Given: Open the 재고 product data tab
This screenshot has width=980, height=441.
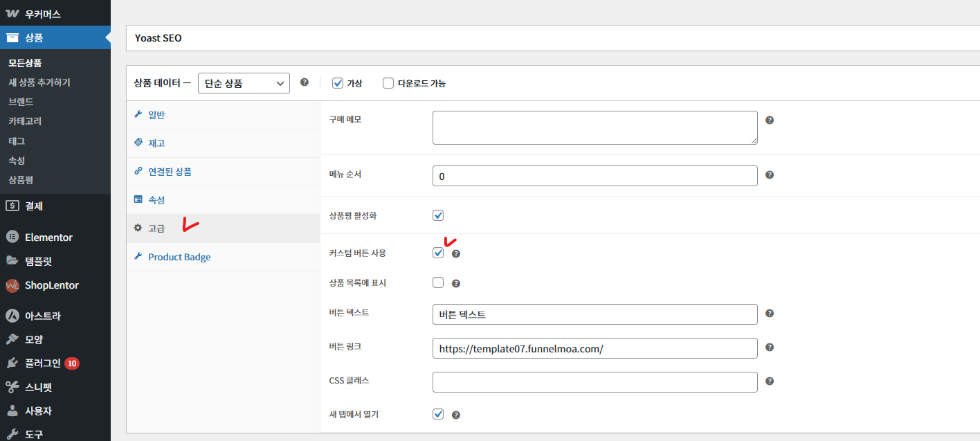Looking at the screenshot, I should coord(223,143).
